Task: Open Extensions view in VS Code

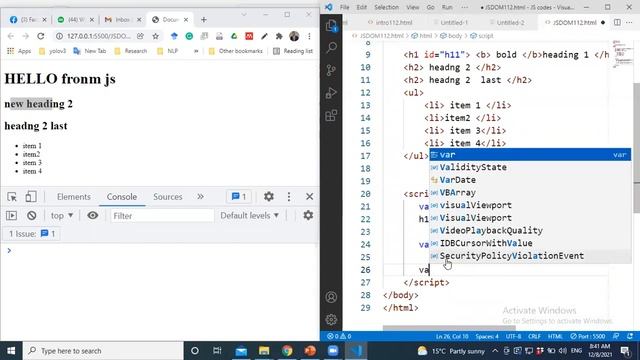Action: point(331,116)
